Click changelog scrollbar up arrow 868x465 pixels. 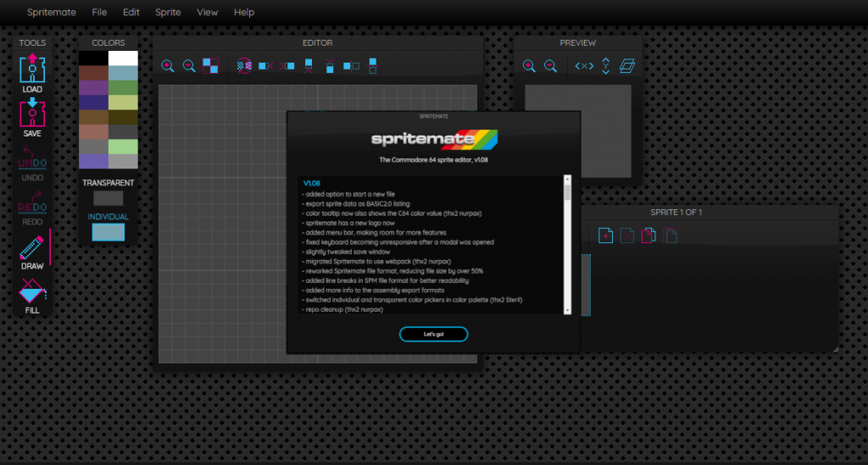(567, 180)
